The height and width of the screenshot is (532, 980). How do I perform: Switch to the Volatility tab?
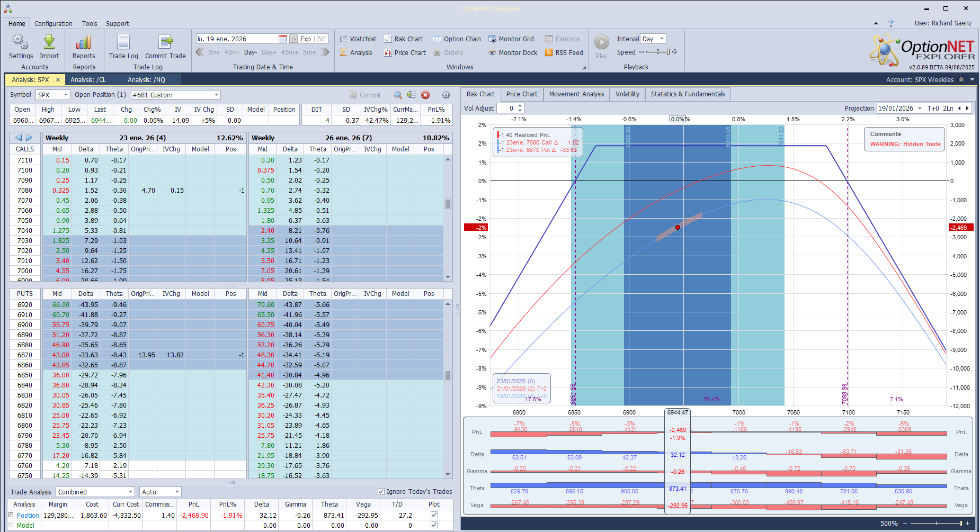[x=627, y=94]
